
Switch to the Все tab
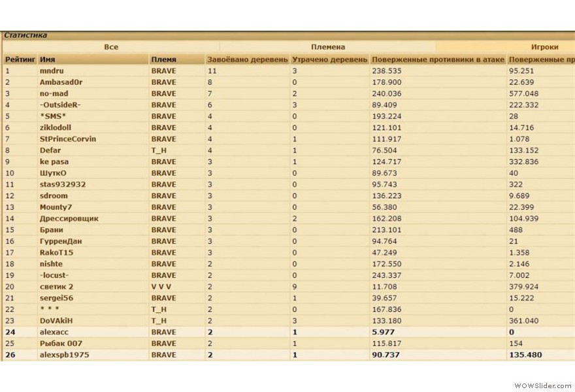(110, 46)
